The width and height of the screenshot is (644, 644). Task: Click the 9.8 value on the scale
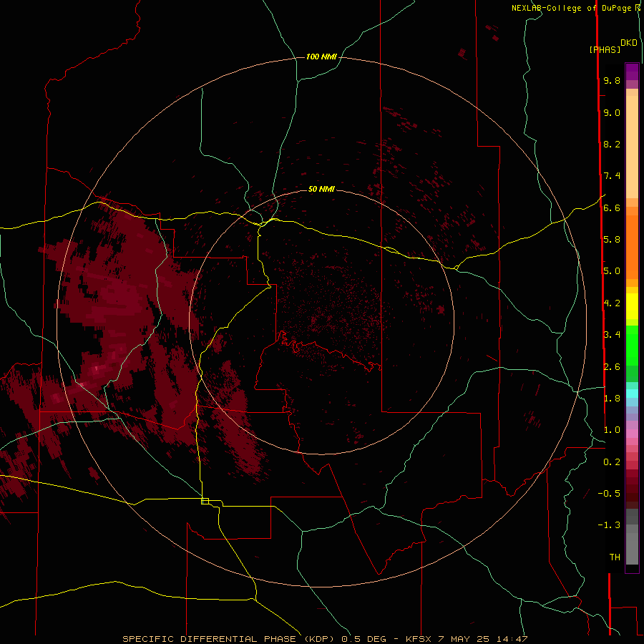[x=612, y=81]
